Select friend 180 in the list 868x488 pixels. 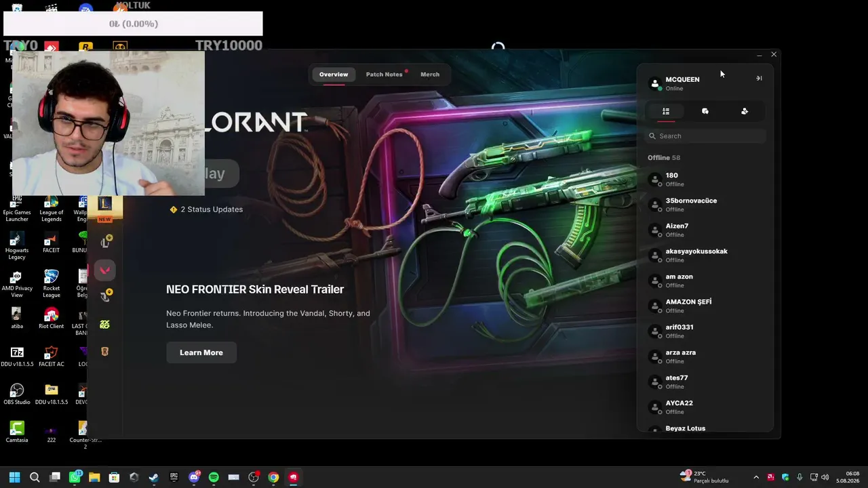coord(705,180)
